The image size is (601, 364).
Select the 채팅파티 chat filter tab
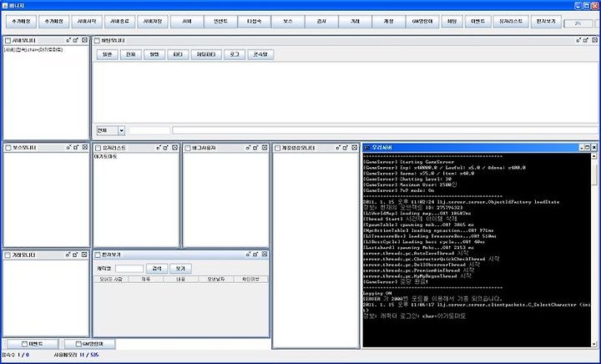pos(206,55)
